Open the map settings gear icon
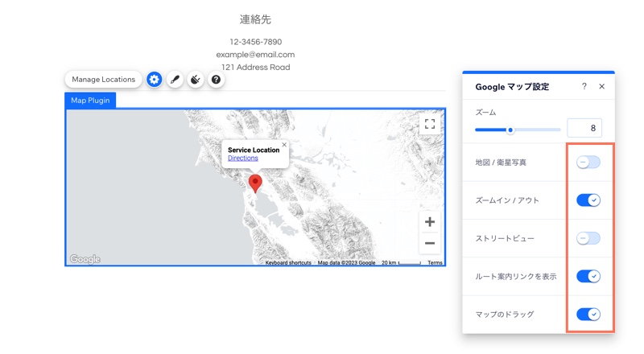 154,80
